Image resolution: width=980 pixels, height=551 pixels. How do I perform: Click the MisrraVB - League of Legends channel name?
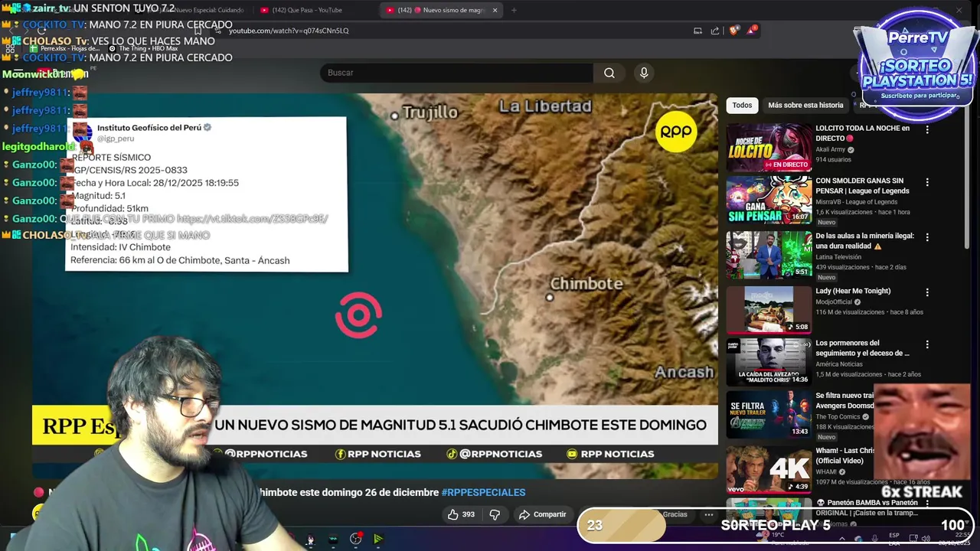click(856, 202)
